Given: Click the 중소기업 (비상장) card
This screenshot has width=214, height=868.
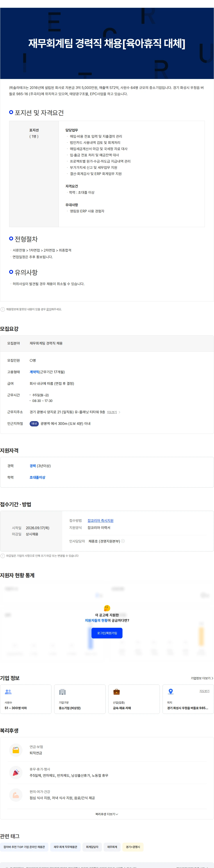Looking at the screenshot, I should point(80,699).
